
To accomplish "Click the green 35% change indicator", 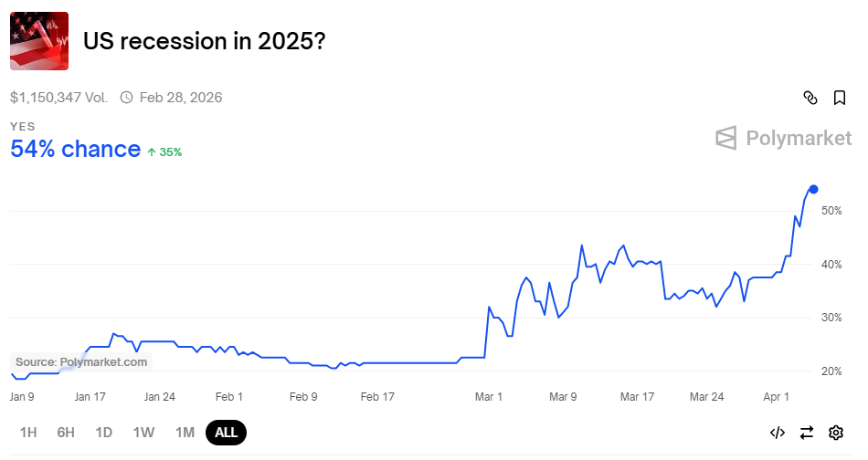I will tap(165, 152).
